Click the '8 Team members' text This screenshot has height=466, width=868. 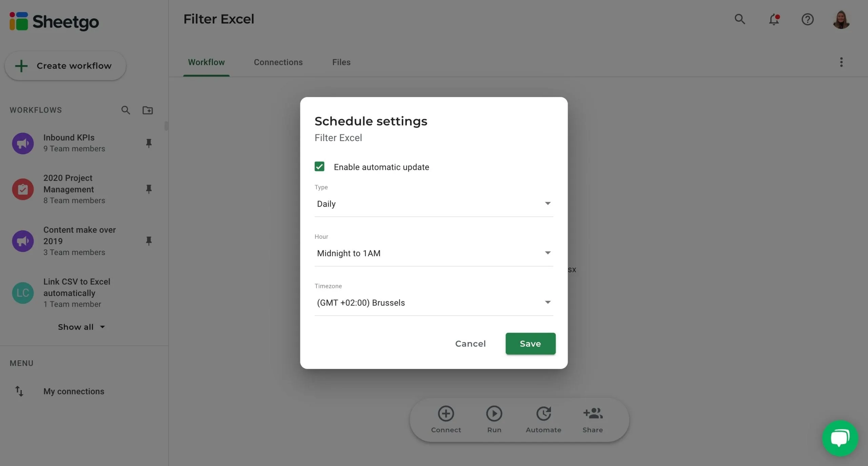click(x=74, y=201)
